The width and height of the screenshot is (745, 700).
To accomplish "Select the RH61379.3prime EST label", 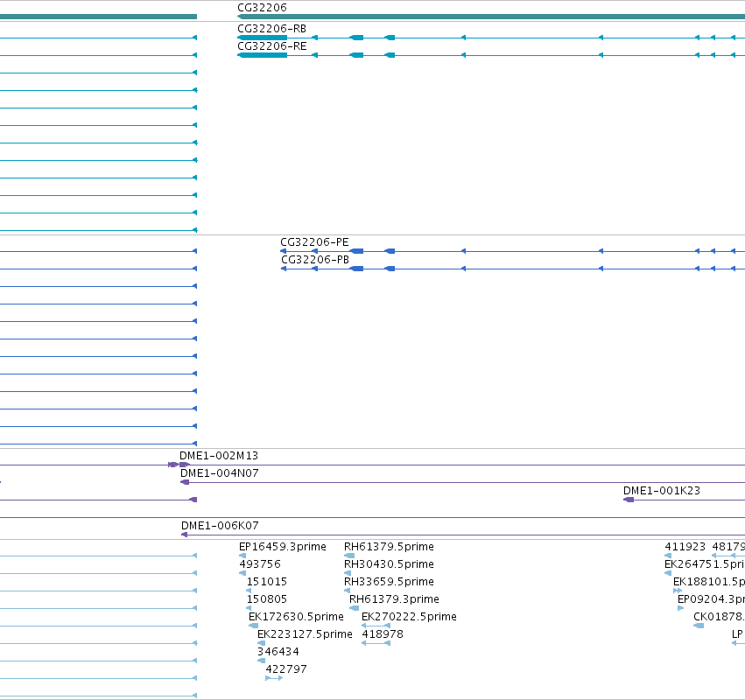I will tap(394, 599).
